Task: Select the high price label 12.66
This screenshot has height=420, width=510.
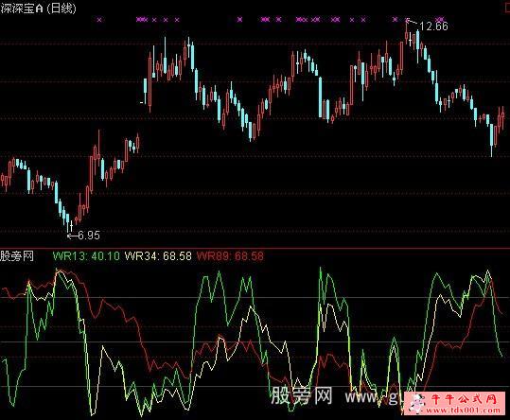Action: pyautogui.click(x=433, y=26)
